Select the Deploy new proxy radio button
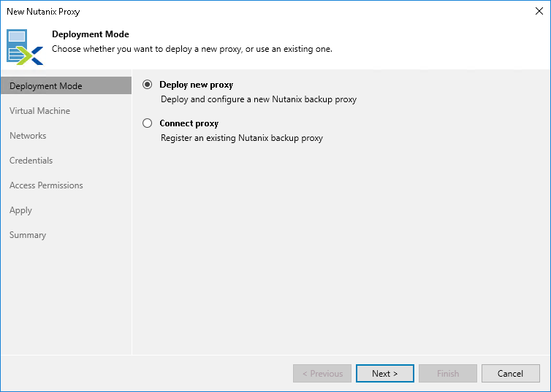 (147, 85)
